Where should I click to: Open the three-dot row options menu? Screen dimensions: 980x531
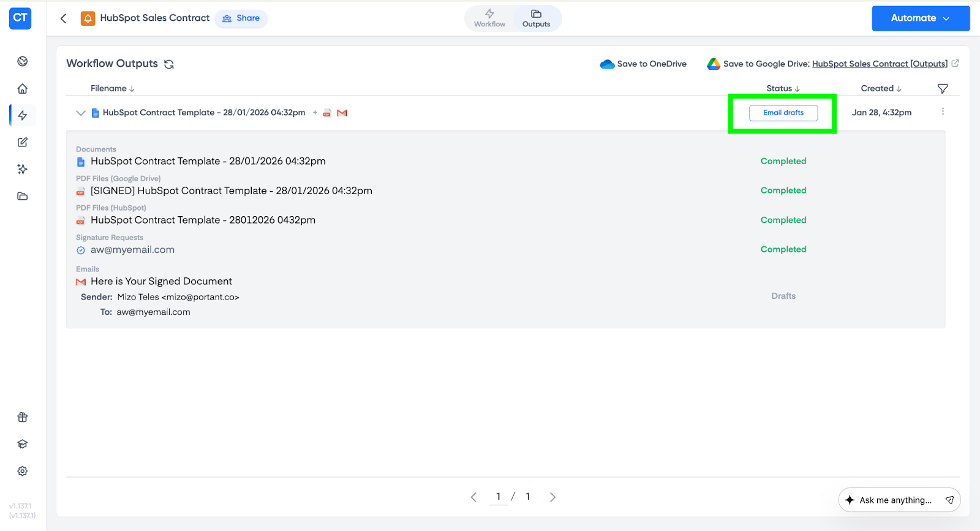(x=943, y=111)
